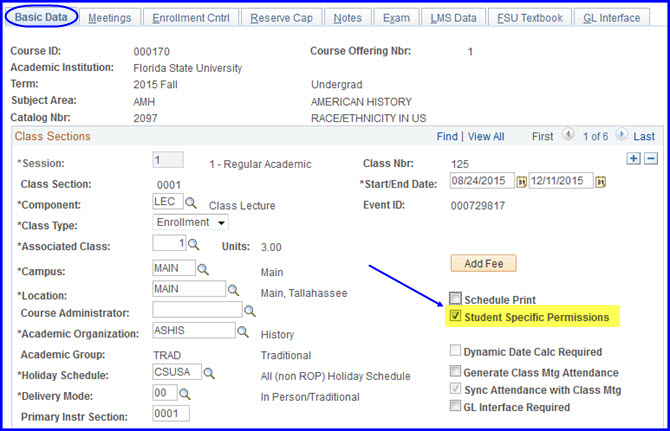
Task: Open the GL Interface tab
Action: [611, 18]
